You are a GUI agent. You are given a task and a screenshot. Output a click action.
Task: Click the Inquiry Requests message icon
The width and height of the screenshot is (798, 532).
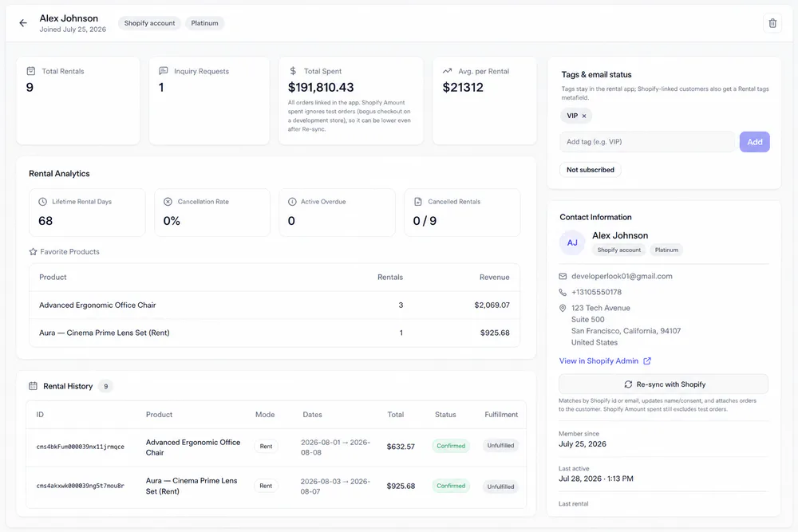[x=164, y=71]
